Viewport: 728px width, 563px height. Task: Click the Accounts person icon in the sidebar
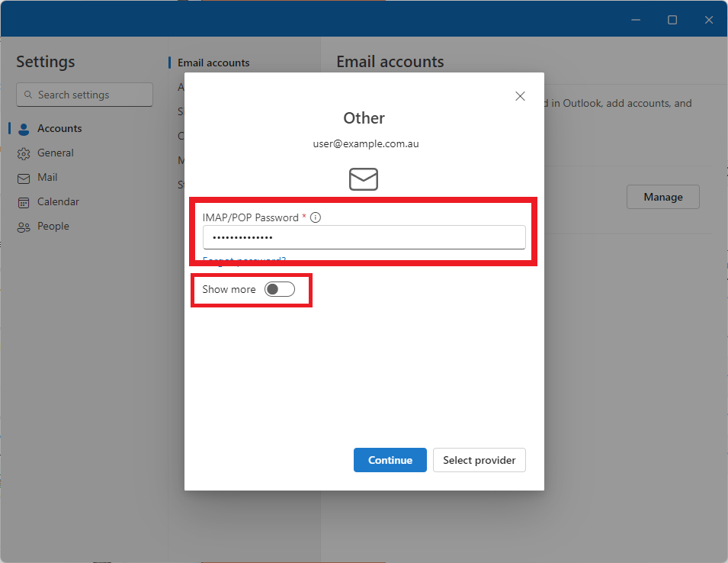point(24,127)
